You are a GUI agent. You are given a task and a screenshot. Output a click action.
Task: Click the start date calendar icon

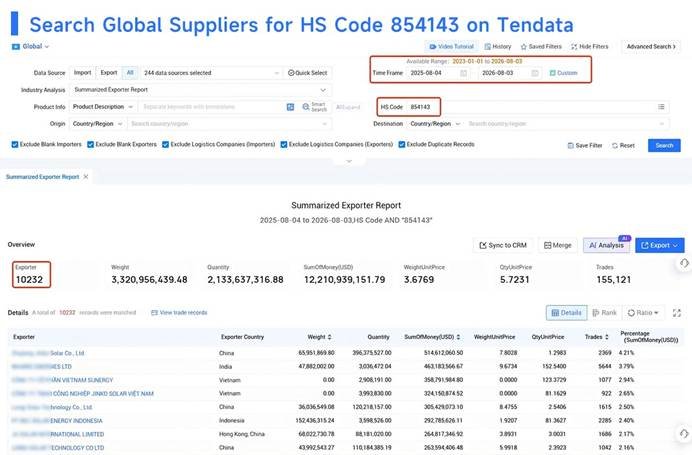tap(463, 73)
